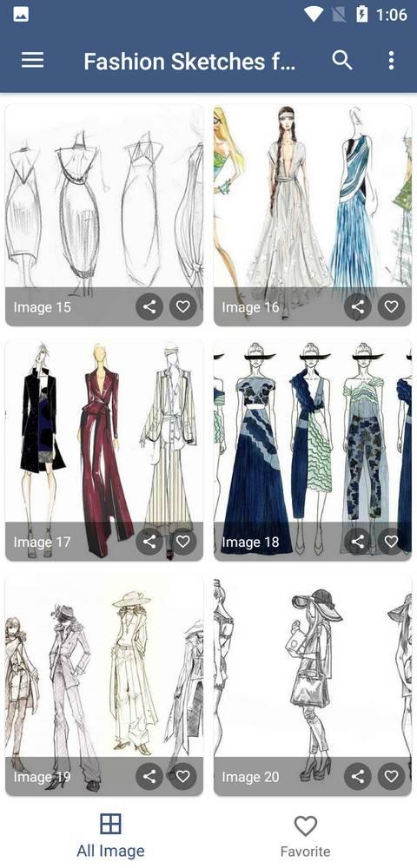417x868 pixels.
Task: Open Image 15 pencil dress sketch thumbnail
Action: (x=104, y=214)
